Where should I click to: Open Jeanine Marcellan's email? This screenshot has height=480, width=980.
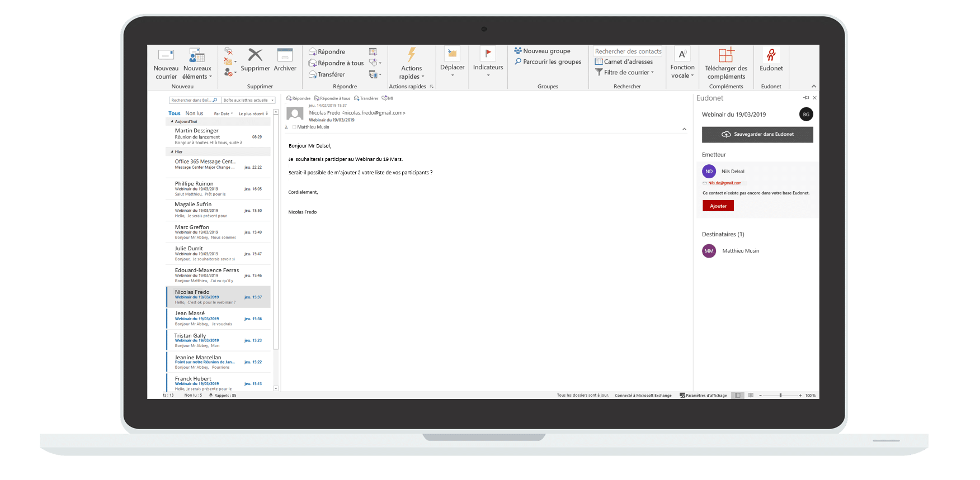coord(218,362)
